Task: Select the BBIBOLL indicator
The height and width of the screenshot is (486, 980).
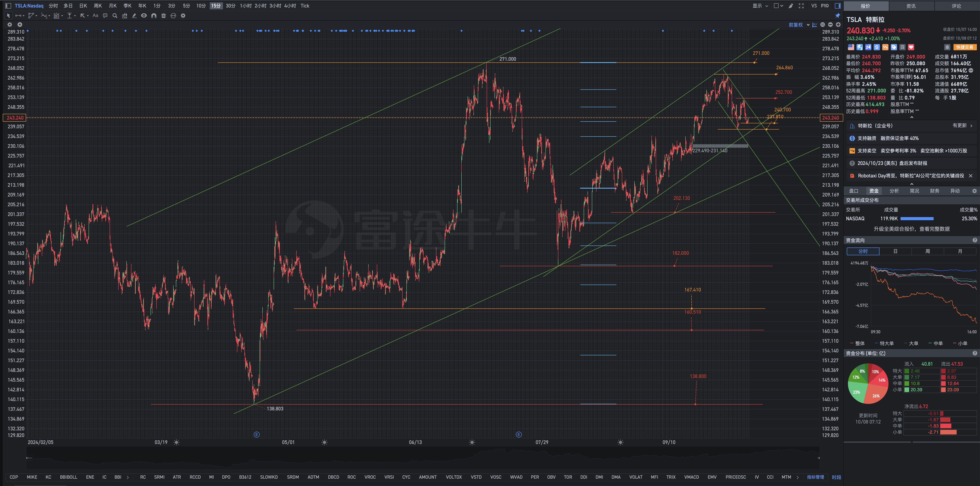Action: point(69,477)
